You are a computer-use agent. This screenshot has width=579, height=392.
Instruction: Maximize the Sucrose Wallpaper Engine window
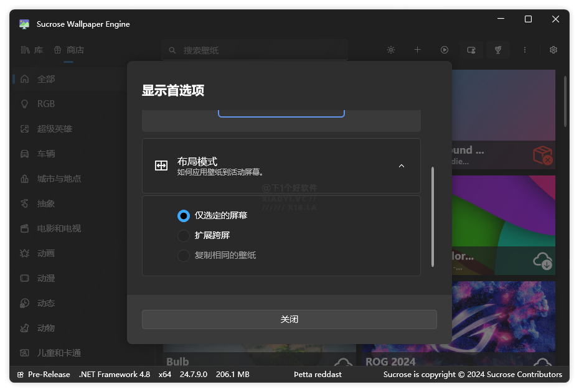coord(528,19)
